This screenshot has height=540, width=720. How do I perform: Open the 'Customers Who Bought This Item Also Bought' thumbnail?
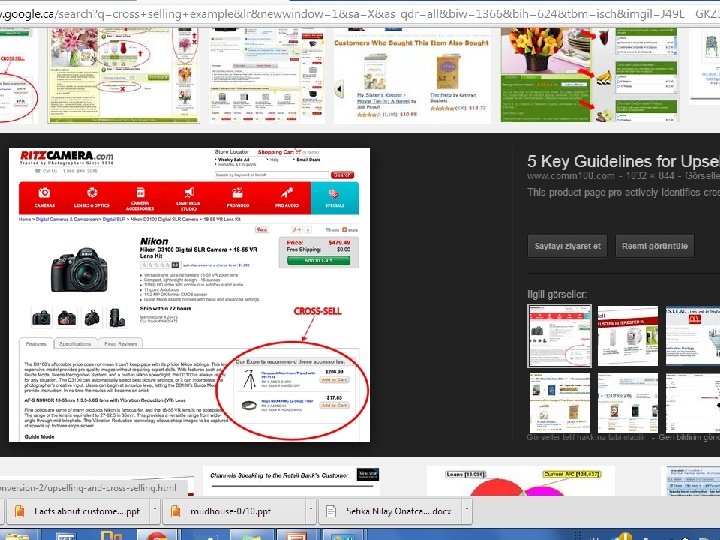[412, 76]
